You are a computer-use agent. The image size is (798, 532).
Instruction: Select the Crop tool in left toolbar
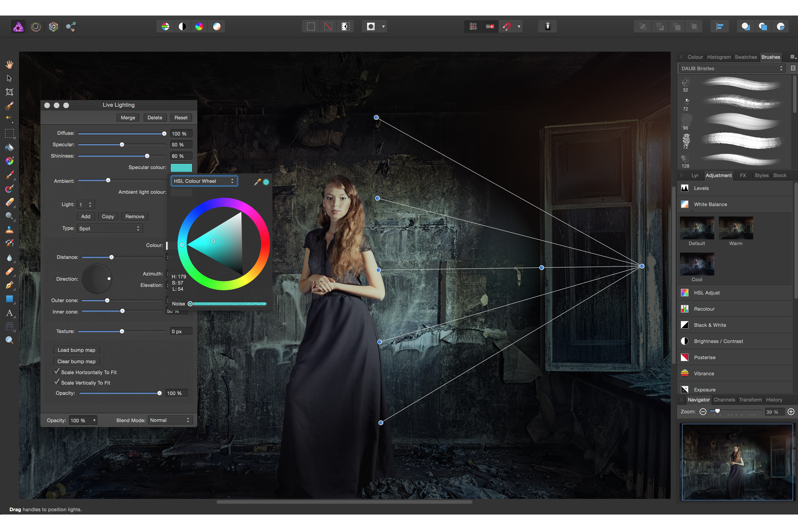(9, 92)
